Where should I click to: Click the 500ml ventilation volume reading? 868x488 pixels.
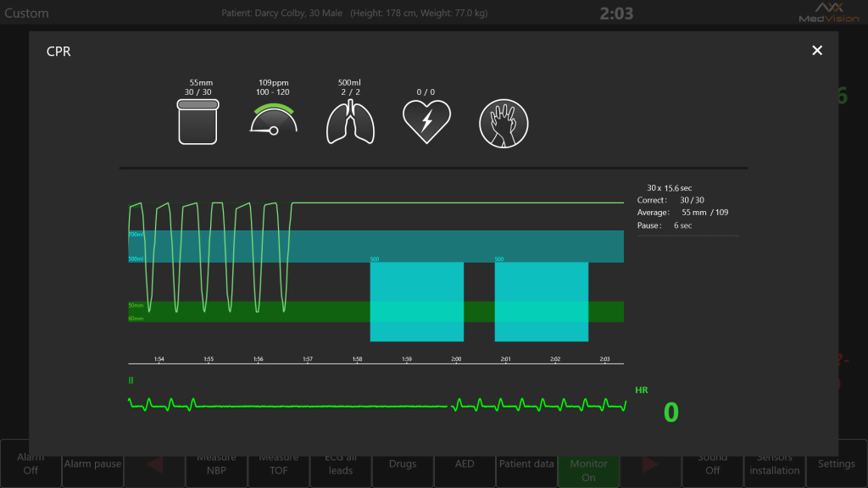point(349,82)
